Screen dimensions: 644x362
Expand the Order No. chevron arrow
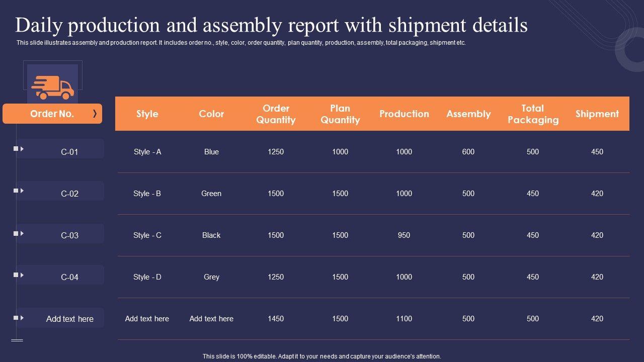click(x=95, y=114)
